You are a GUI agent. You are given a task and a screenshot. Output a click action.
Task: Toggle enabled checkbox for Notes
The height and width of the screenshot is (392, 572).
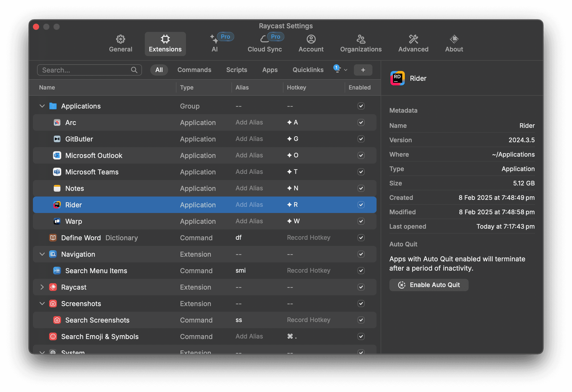pos(361,188)
